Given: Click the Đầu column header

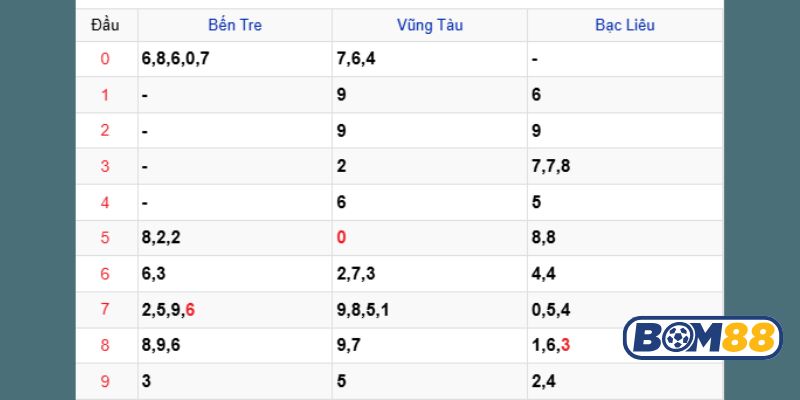Looking at the screenshot, I should 105,25.
